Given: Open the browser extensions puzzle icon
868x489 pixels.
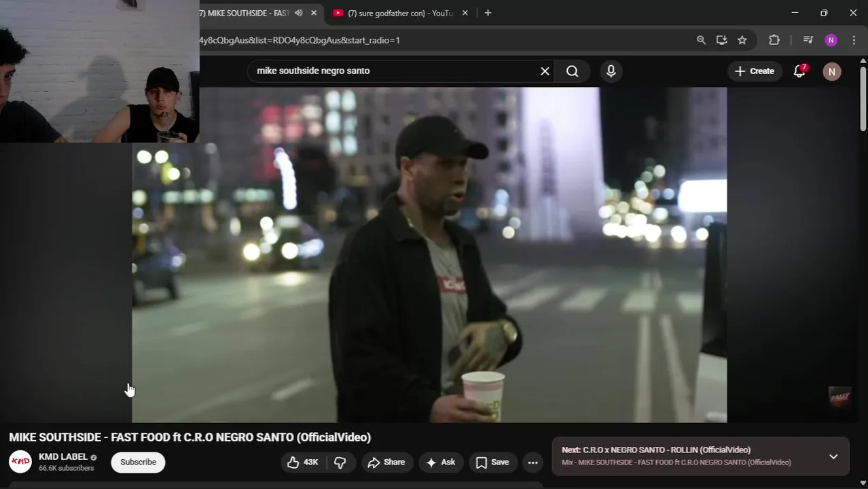Looking at the screenshot, I should point(774,40).
